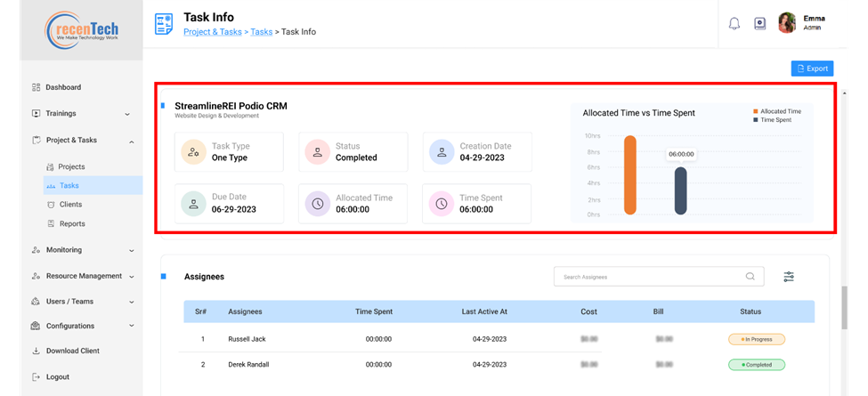Image resolution: width=868 pixels, height=396 pixels.
Task: Click the Allocated Time vs Time Spent chart title
Action: point(639,113)
